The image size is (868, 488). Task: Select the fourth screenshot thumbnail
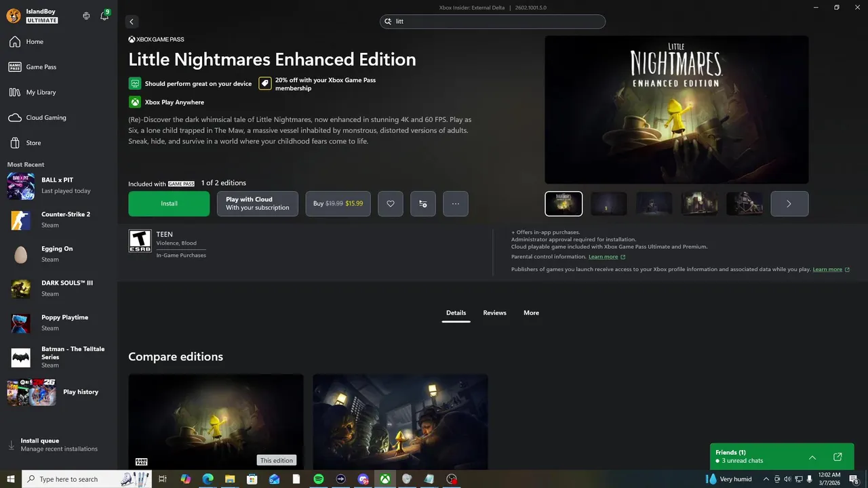click(x=699, y=203)
